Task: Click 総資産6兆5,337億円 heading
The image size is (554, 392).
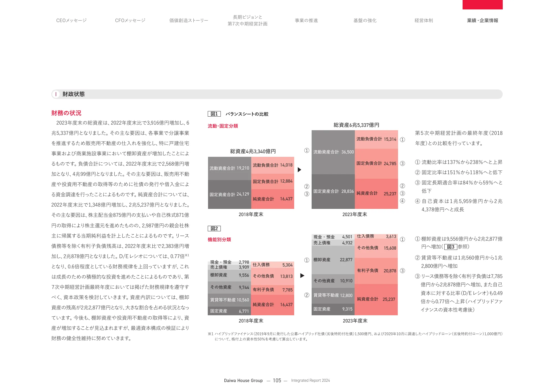Action: tap(356, 125)
